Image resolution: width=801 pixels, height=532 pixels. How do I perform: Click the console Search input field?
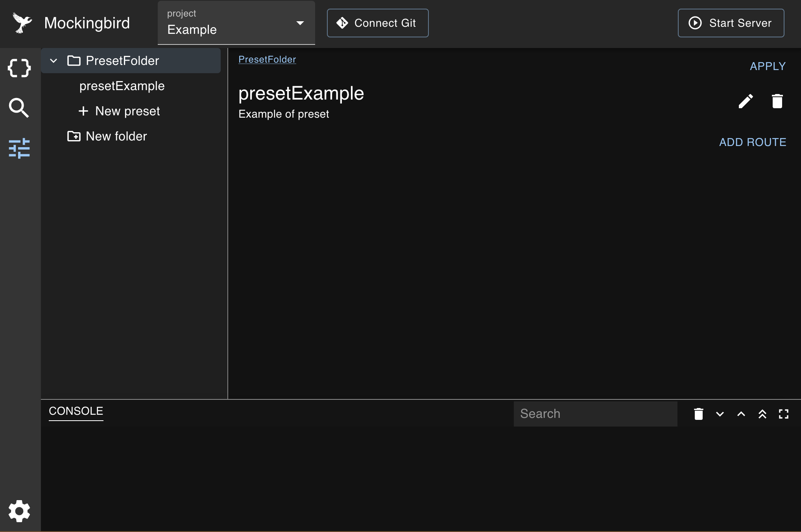pyautogui.click(x=595, y=414)
